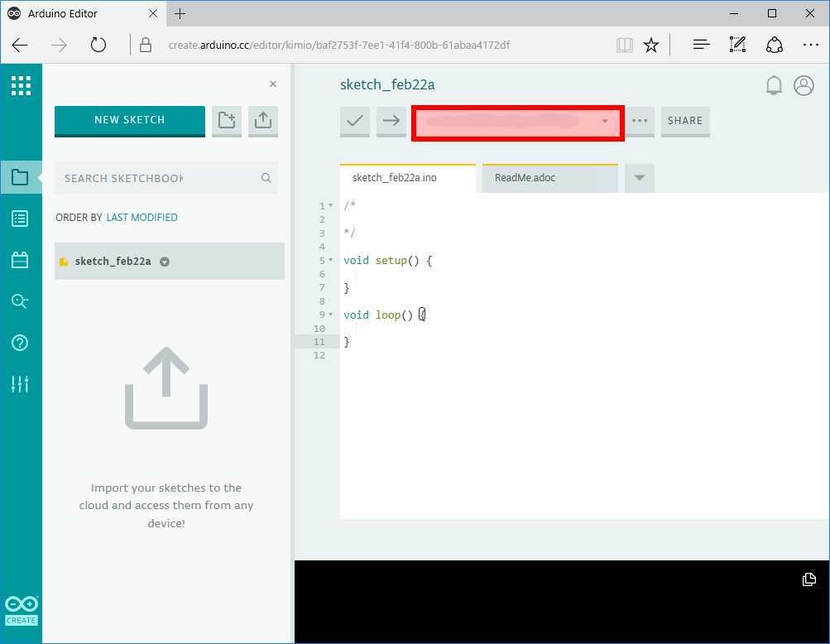Open the Examples list panel
The height and width of the screenshot is (644, 830).
tap(20, 219)
